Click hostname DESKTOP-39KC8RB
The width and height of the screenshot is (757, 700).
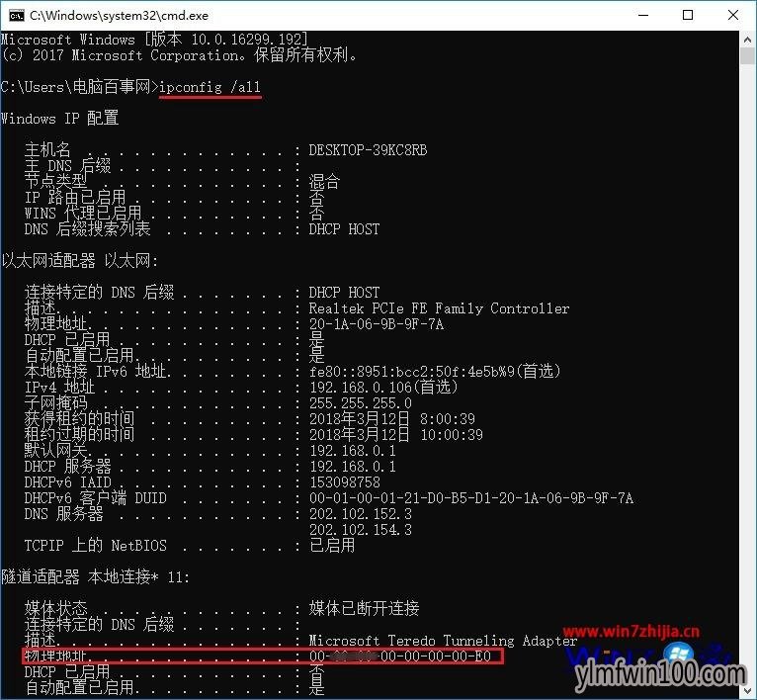pos(368,150)
